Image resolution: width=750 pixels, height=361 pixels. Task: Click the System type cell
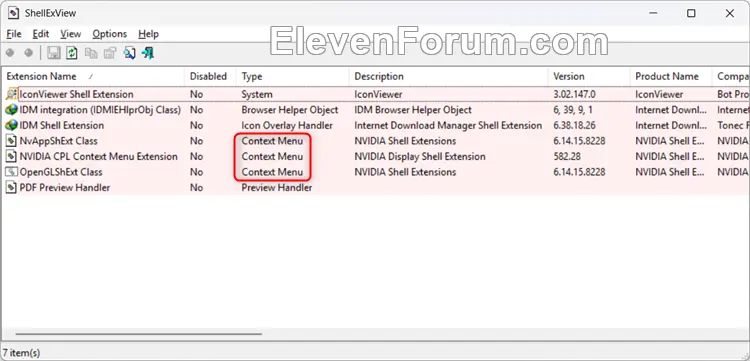pos(257,94)
